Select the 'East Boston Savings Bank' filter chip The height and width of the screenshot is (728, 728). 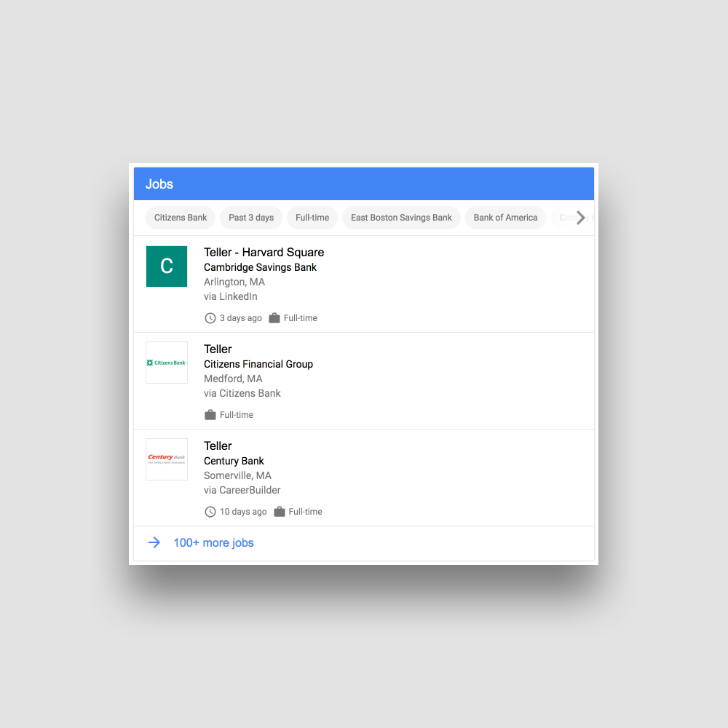pyautogui.click(x=401, y=218)
